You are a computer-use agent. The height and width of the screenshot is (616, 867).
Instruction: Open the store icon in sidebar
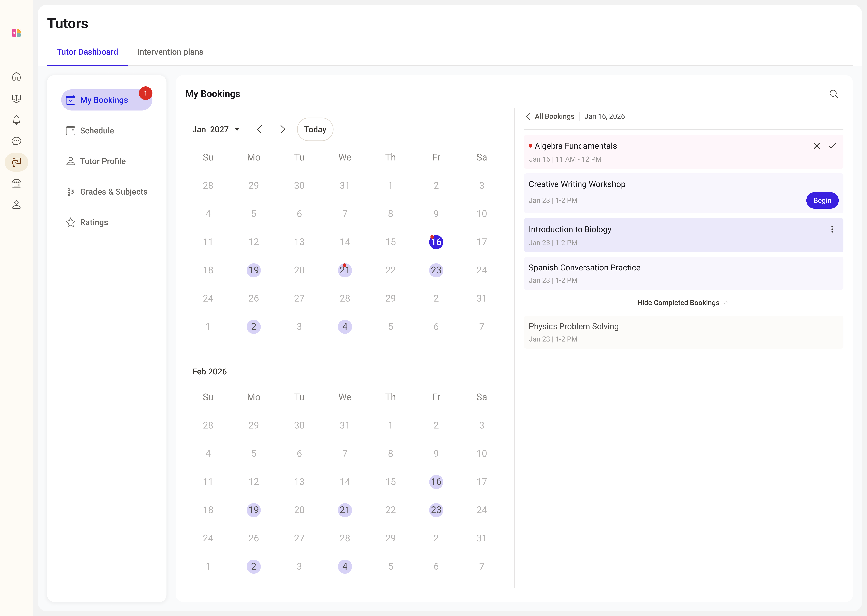[16, 184]
